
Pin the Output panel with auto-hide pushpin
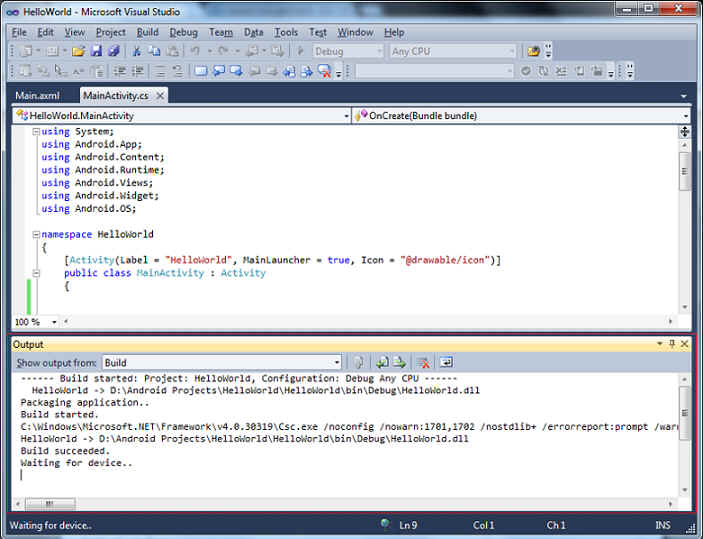[x=672, y=344]
